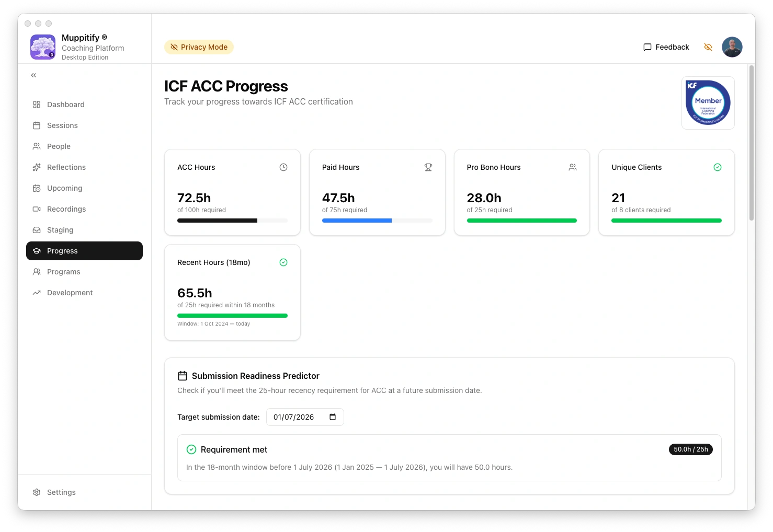Click the ACC Hours progress bar

[x=232, y=220]
